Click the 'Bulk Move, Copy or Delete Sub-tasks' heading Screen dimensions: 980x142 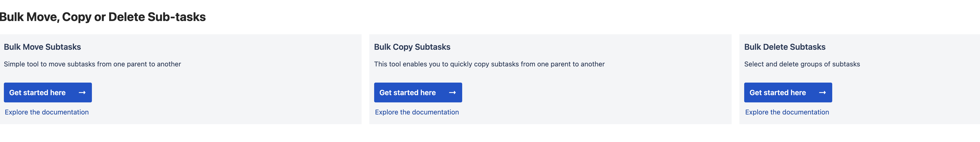tap(103, 17)
